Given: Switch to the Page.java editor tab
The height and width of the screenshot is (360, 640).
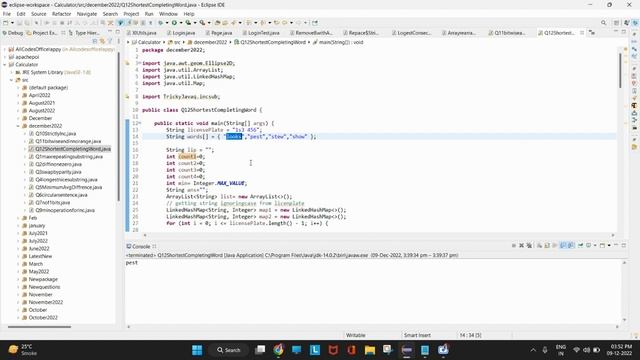Looking at the screenshot, I should coord(220,33).
